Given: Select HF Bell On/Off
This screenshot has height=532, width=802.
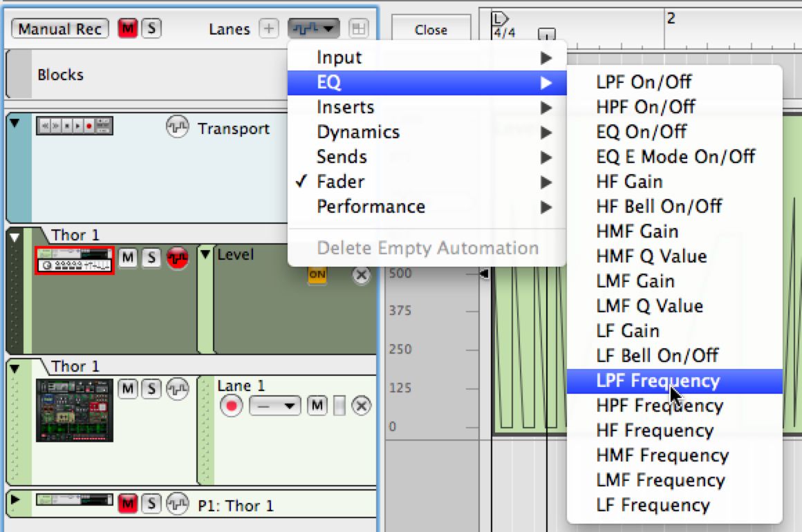Looking at the screenshot, I should [x=675, y=207].
